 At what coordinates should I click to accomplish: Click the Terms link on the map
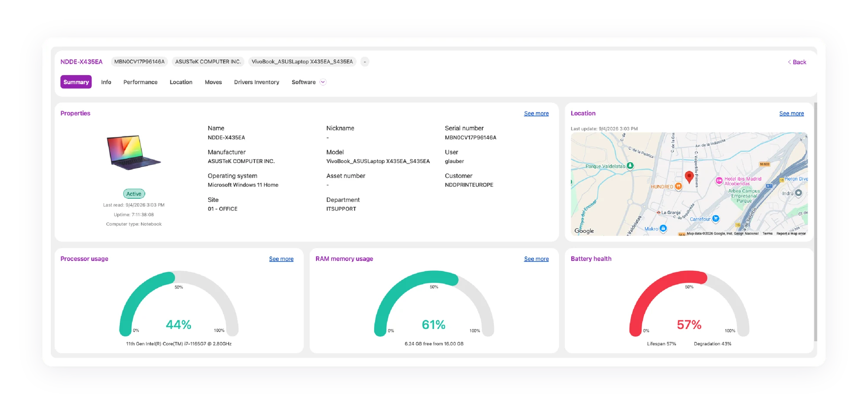tap(767, 233)
